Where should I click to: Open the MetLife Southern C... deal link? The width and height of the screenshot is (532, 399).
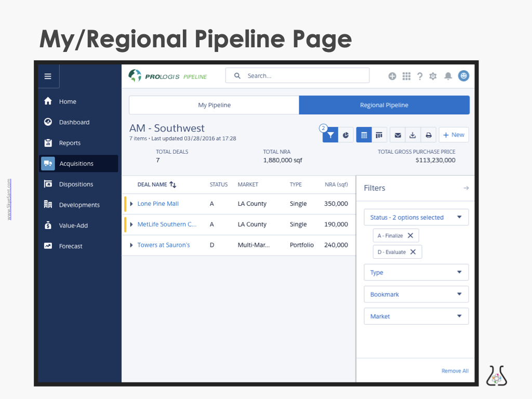[x=167, y=224]
